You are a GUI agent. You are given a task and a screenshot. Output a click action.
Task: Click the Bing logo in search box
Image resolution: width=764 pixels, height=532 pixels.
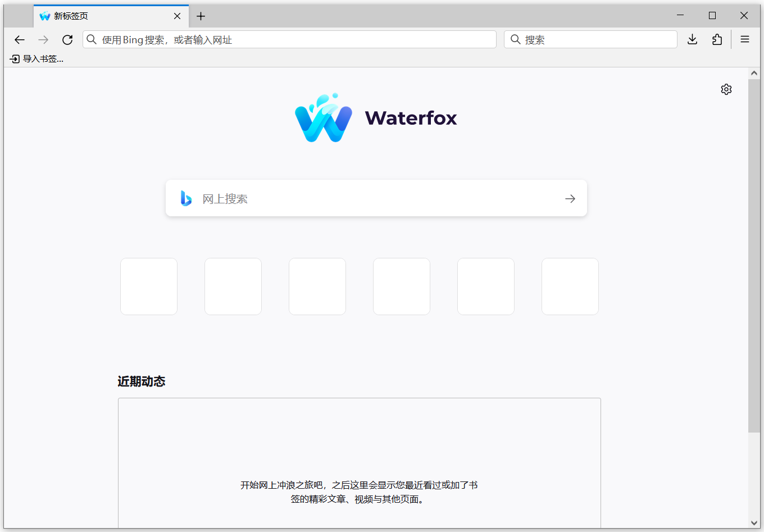pyautogui.click(x=187, y=198)
